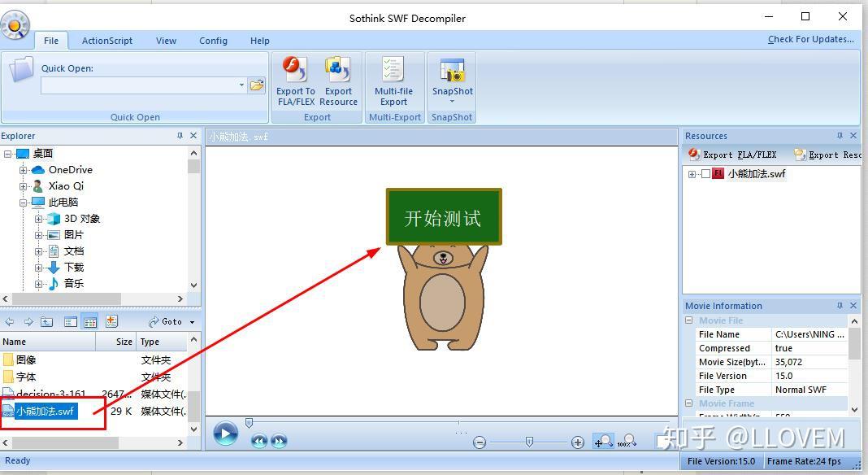Click the add-to-favorites checklist icon
The height and width of the screenshot is (475, 868).
[111, 321]
